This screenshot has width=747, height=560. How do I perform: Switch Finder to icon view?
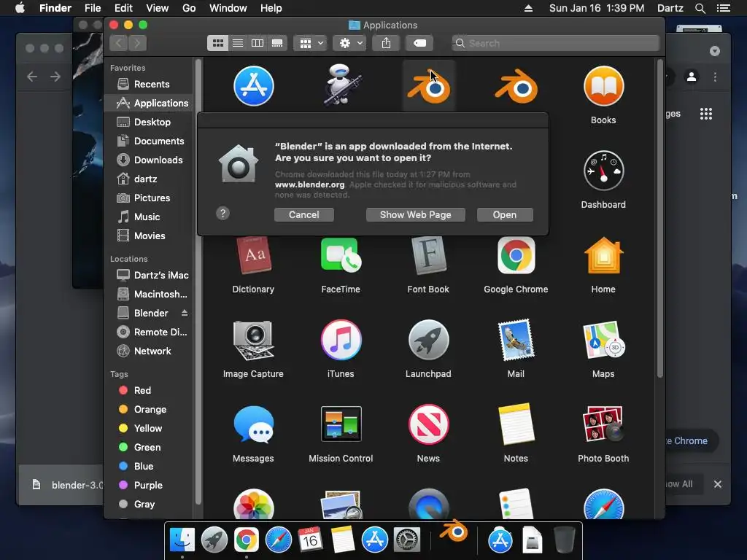[x=218, y=43]
